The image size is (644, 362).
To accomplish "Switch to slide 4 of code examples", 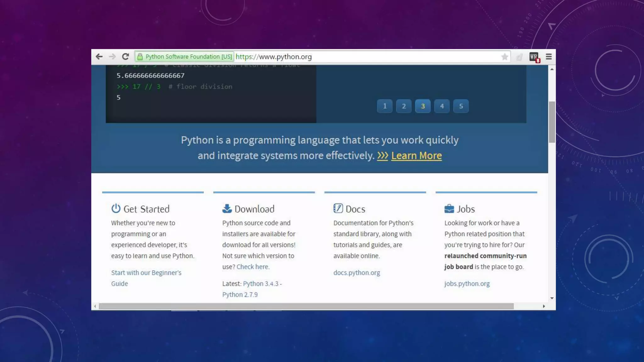I will 442,106.
